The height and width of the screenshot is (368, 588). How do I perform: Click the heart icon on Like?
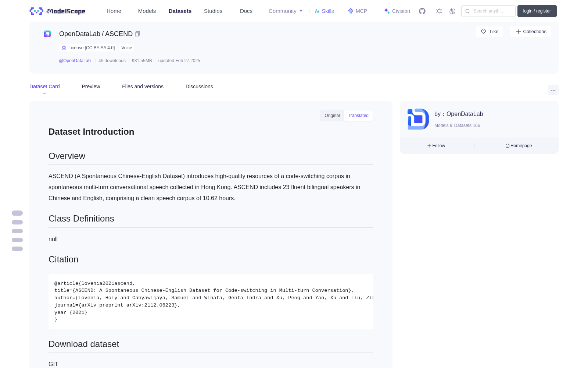pyautogui.click(x=484, y=32)
